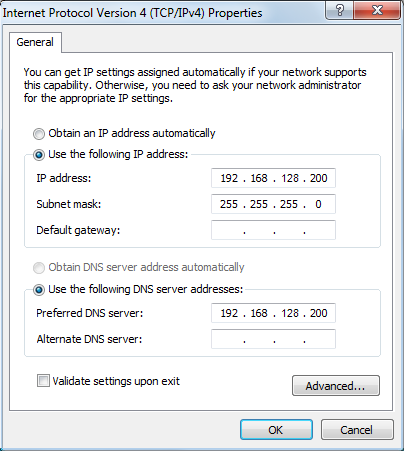Click third octet 128 of Preferred DNS server
Image resolution: width=404 pixels, height=451 pixels.
[x=290, y=313]
